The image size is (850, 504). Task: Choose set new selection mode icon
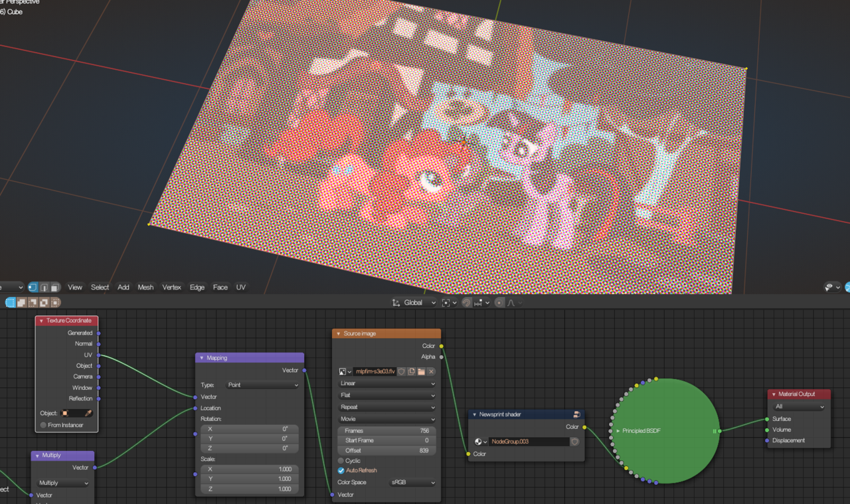(11, 303)
